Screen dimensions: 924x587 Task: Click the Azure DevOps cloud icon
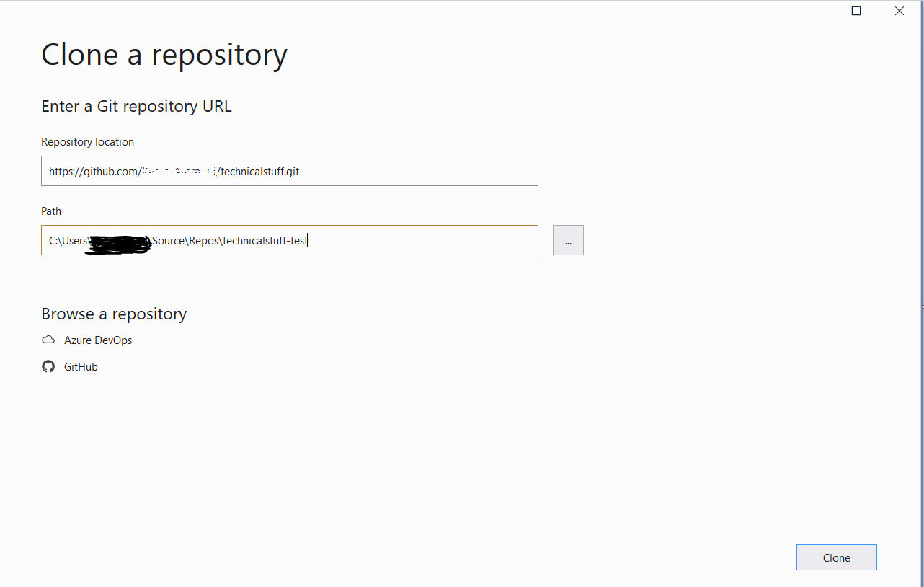48,340
